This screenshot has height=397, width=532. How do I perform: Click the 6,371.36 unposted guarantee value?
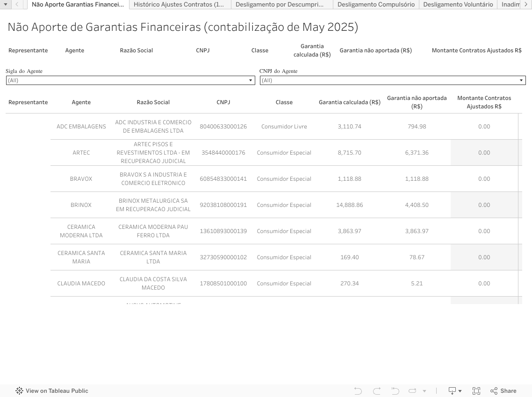(x=417, y=153)
